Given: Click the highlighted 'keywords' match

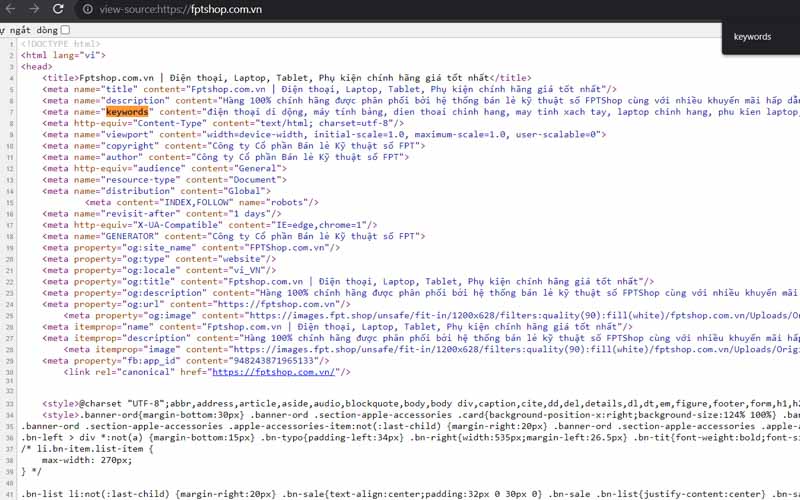Looking at the screenshot, I should 127,112.
